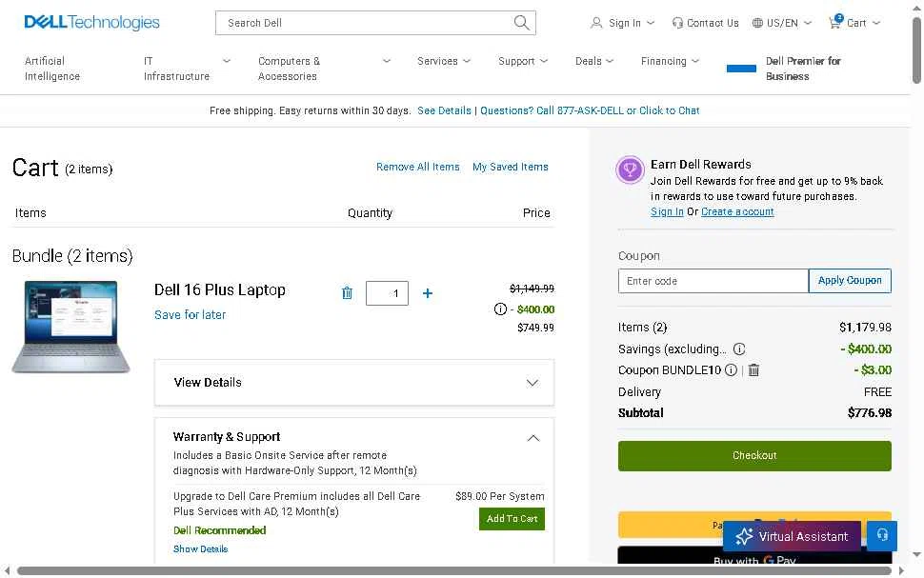Click info icon beside Savings (excluding...
Image resolution: width=924 pixels, height=578 pixels.
click(739, 349)
